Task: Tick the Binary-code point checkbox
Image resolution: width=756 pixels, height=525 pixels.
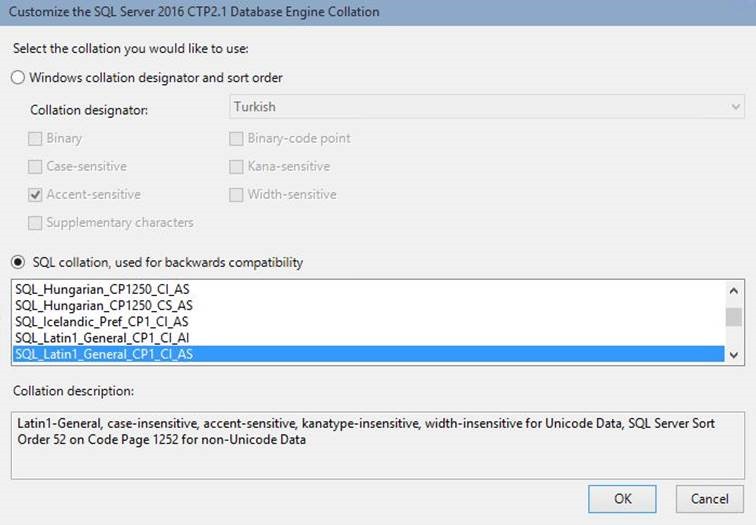Action: pyautogui.click(x=236, y=139)
